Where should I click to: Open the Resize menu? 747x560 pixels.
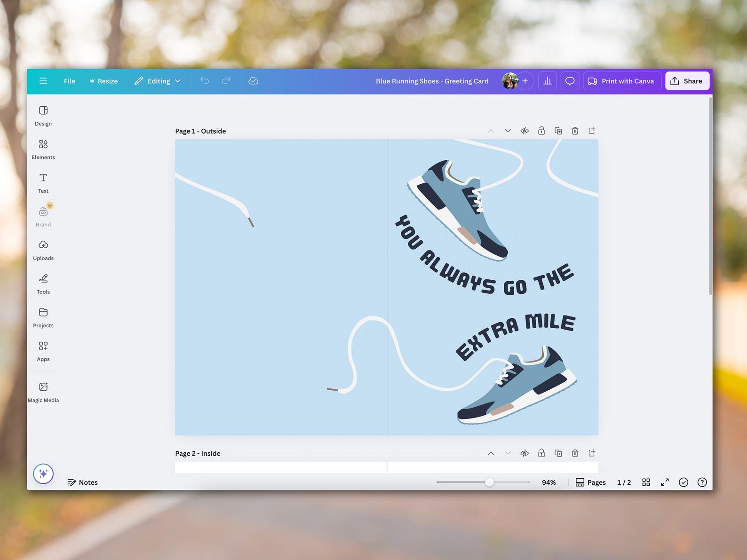pyautogui.click(x=103, y=81)
